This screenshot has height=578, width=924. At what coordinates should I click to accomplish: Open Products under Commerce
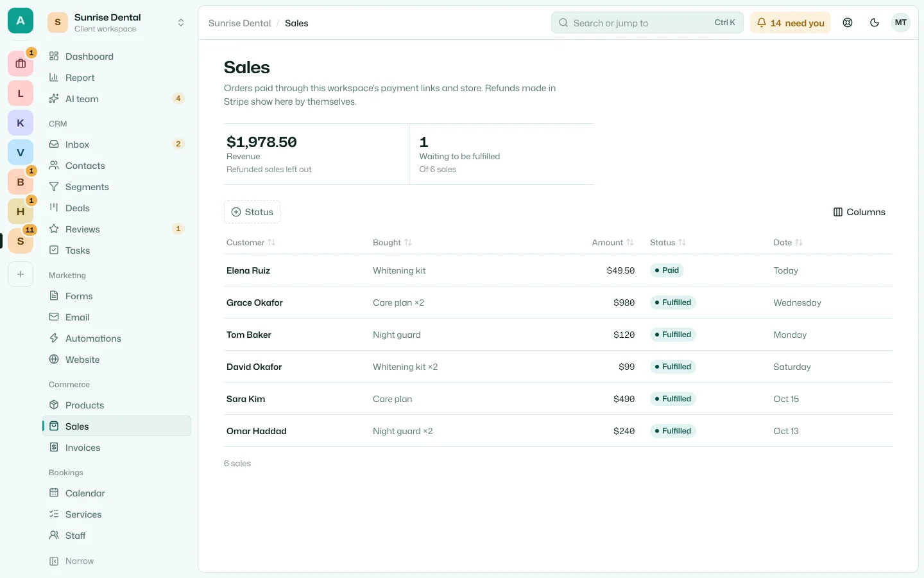(117, 405)
